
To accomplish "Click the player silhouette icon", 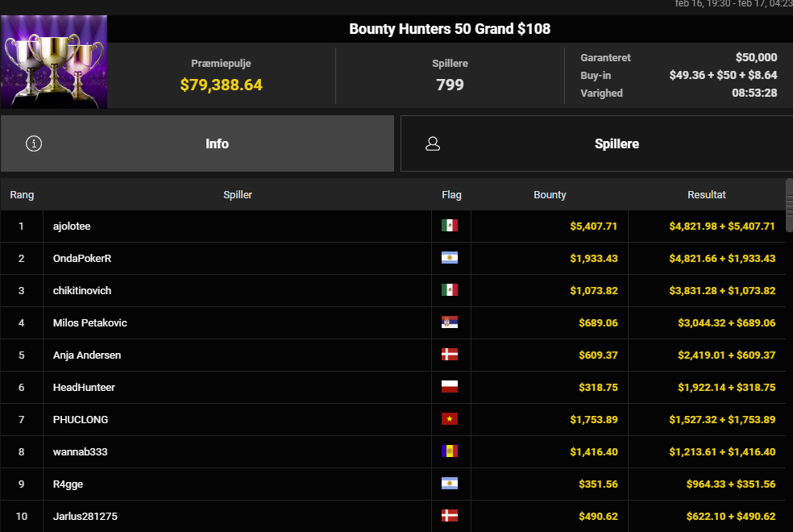I will pyautogui.click(x=433, y=143).
